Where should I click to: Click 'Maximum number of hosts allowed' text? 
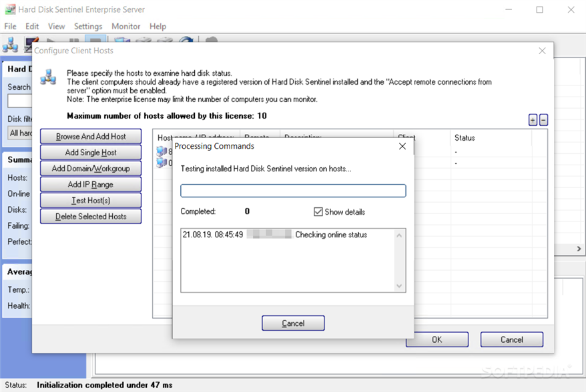(x=167, y=116)
